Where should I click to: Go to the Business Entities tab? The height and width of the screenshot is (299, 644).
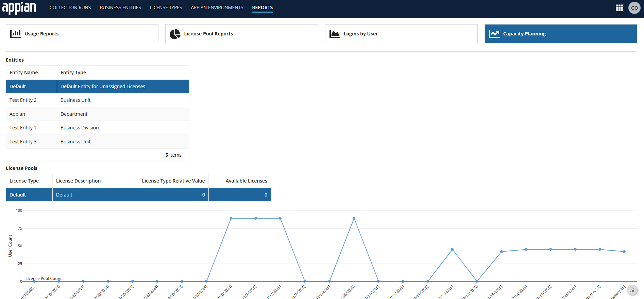point(120,7)
